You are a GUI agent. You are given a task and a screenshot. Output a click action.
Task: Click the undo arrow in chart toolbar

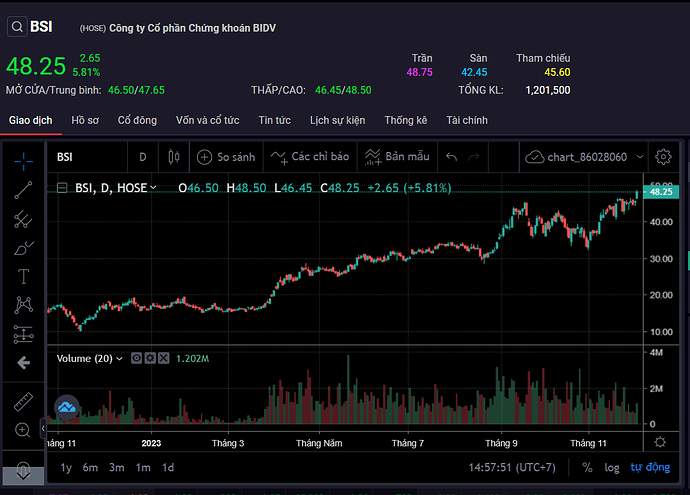(452, 157)
